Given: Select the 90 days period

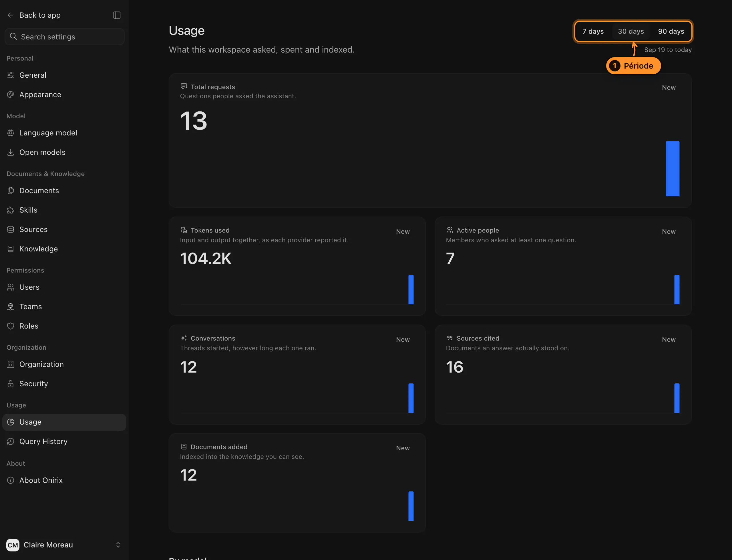Looking at the screenshot, I should click(671, 31).
